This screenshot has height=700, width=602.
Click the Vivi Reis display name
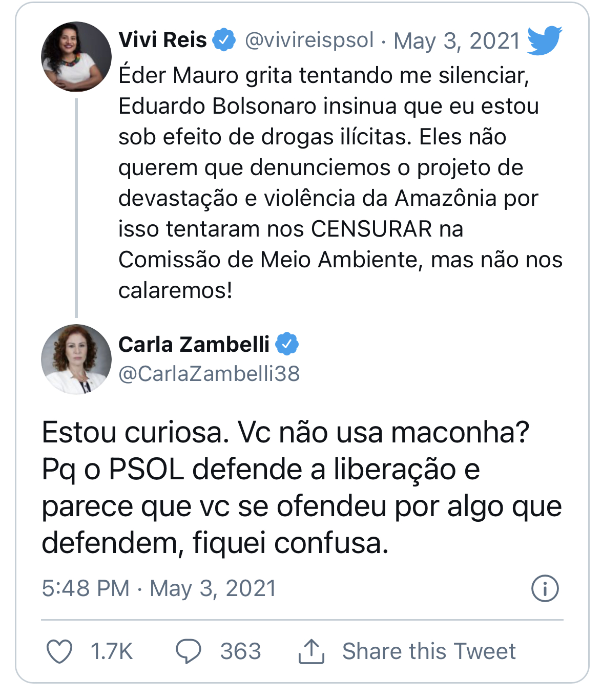162,40
